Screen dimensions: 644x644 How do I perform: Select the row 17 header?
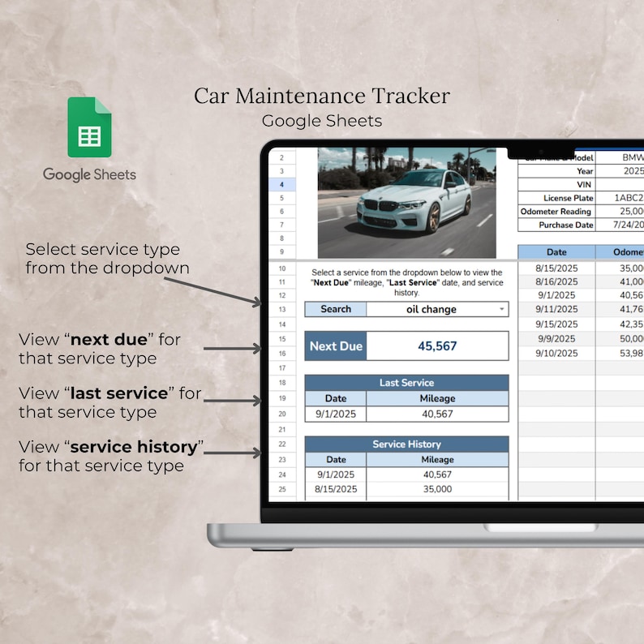coord(281,368)
